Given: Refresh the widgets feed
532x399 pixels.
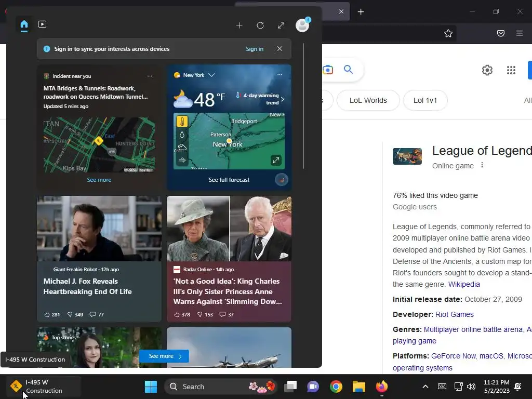Looking at the screenshot, I should click(x=260, y=25).
